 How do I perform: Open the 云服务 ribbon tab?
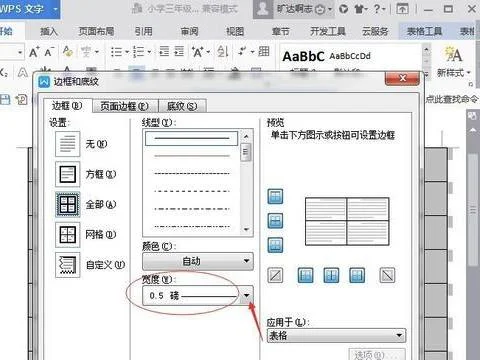click(x=375, y=31)
